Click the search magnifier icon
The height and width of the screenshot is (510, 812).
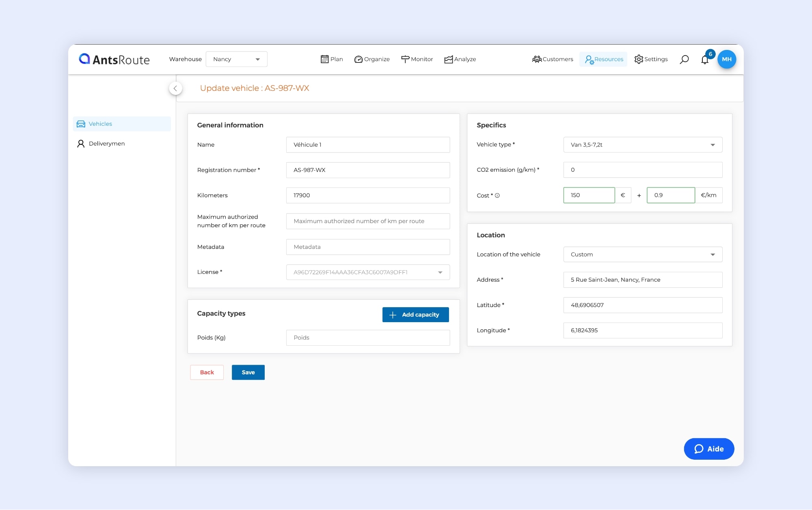click(x=684, y=59)
